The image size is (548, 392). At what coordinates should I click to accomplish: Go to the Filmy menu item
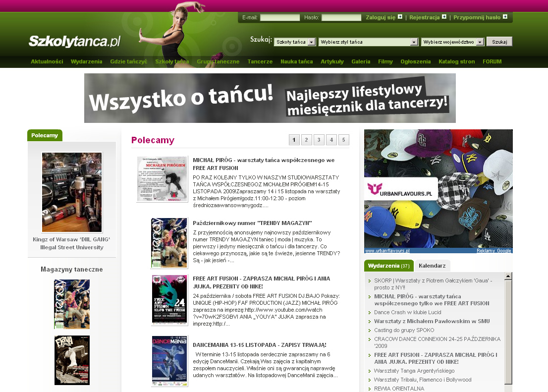[x=385, y=61]
